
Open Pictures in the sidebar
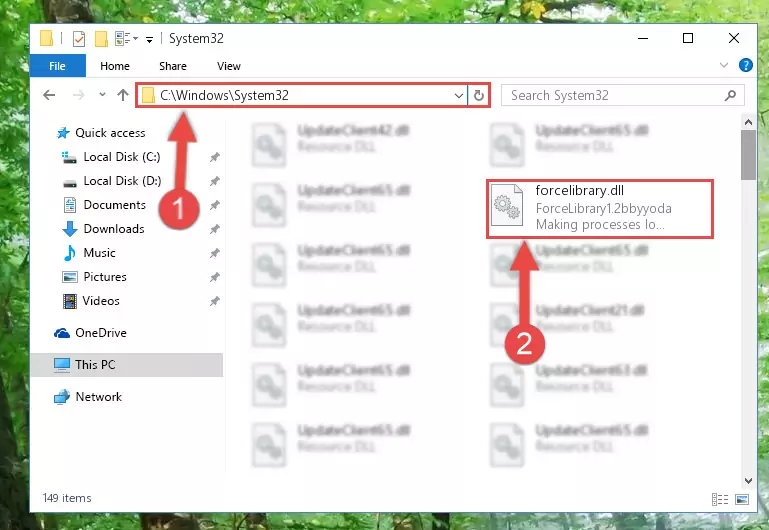point(94,277)
